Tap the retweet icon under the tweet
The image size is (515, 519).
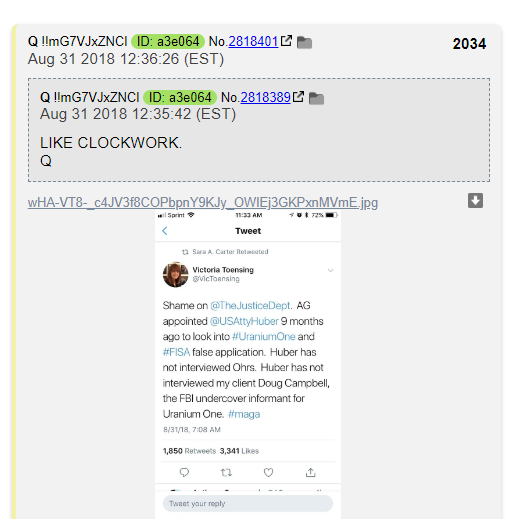(226, 472)
